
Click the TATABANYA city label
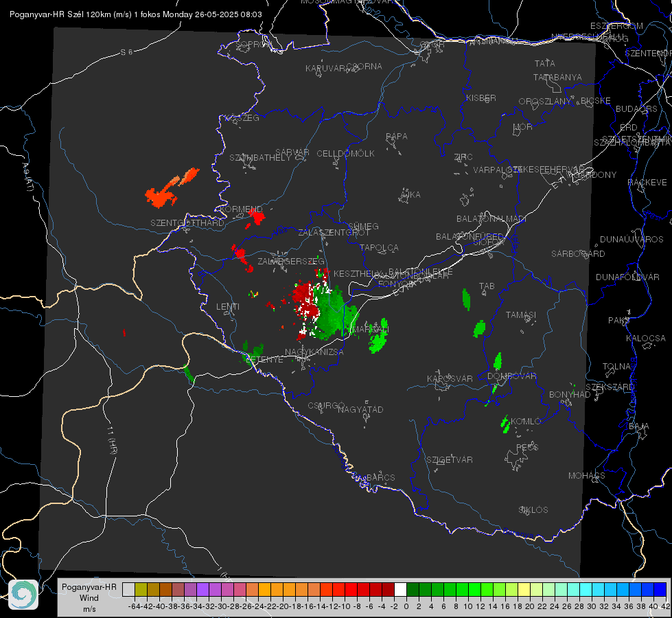tap(557, 77)
